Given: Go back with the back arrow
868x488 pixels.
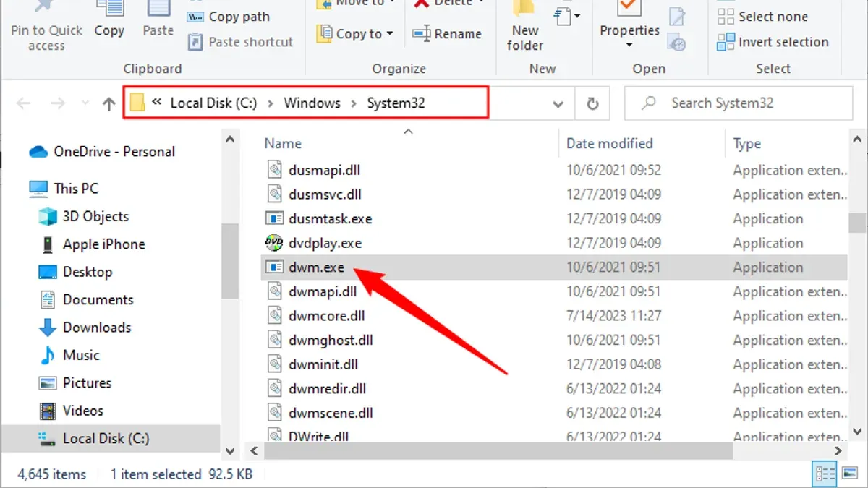Looking at the screenshot, I should [23, 103].
